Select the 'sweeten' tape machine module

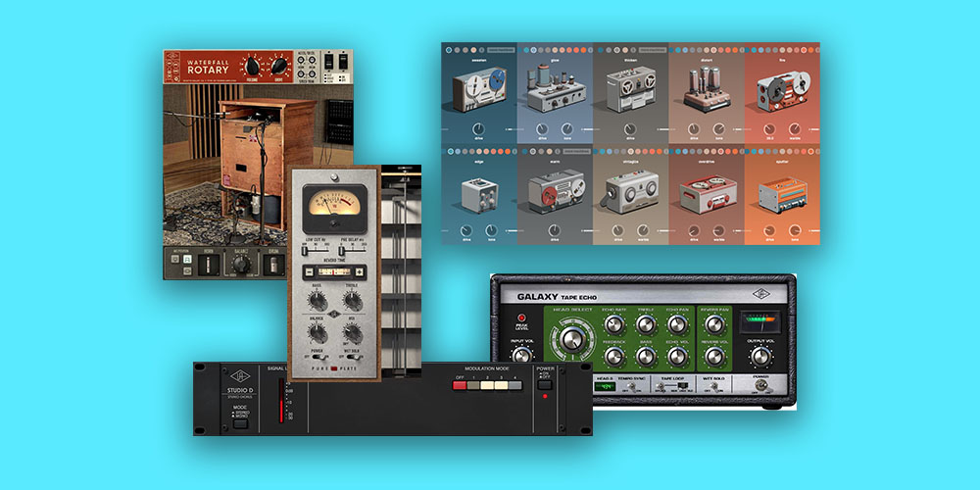(479, 90)
